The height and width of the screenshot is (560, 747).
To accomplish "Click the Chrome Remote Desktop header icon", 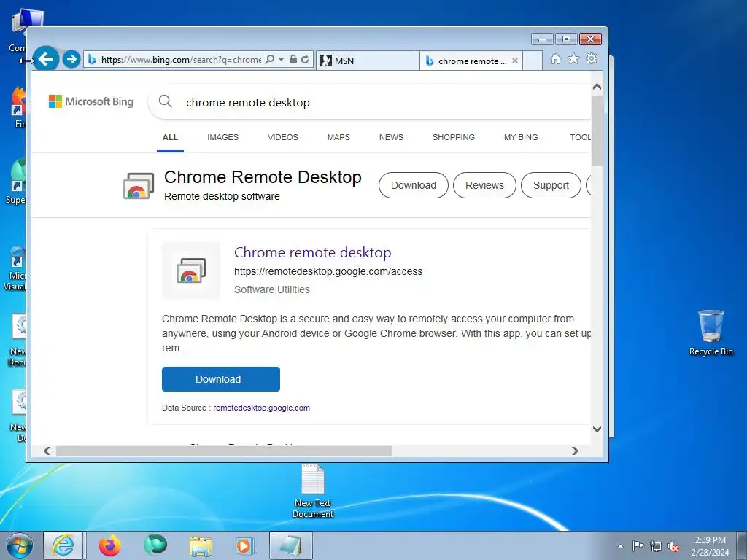I will pyautogui.click(x=139, y=186).
